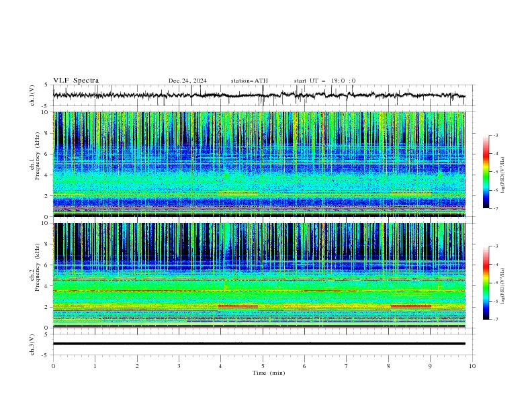Click the ch.2 colorbar "log(PSD)(V²/Hz)" label
The image size is (532, 411).
[502, 285]
